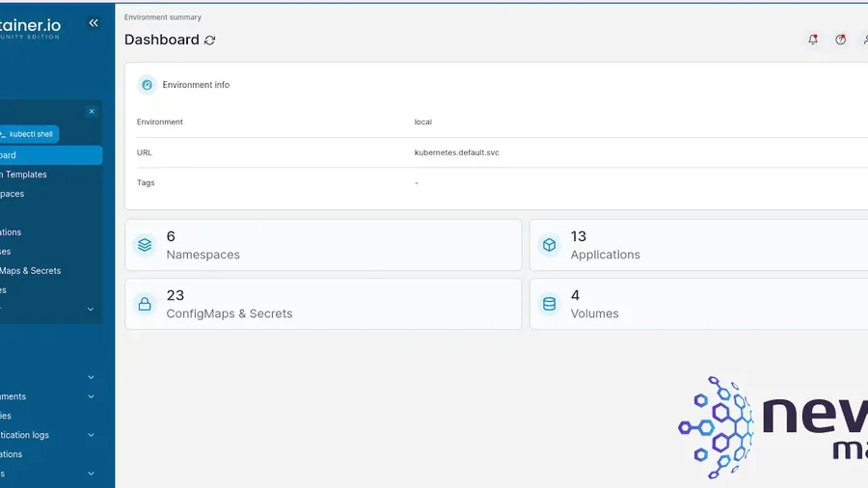Screen dimensions: 868x488
Task: Click the Volumes database icon
Action: pyautogui.click(x=549, y=304)
